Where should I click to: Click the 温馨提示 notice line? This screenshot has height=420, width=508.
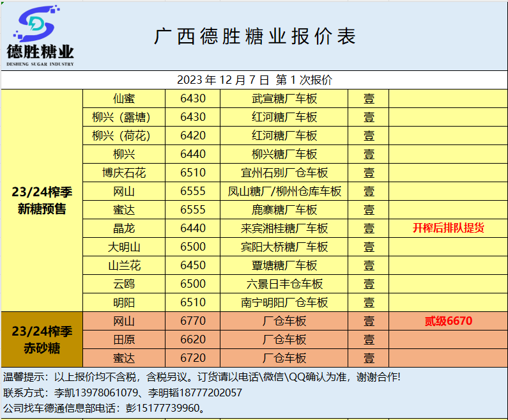(202, 377)
